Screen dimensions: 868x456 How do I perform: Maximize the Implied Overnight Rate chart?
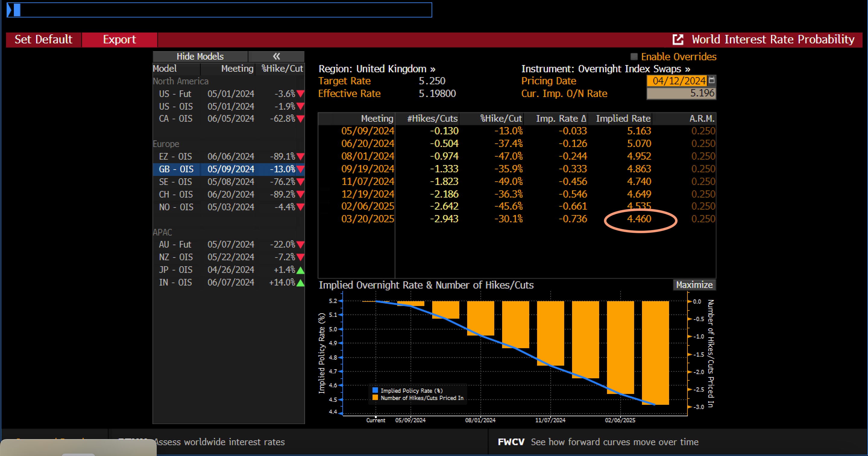coord(694,285)
